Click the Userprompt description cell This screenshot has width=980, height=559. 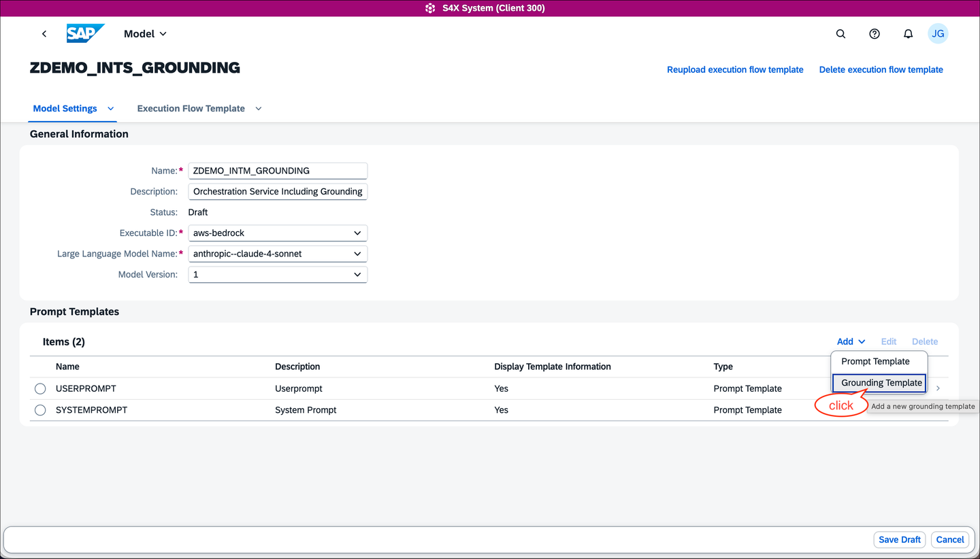point(299,388)
